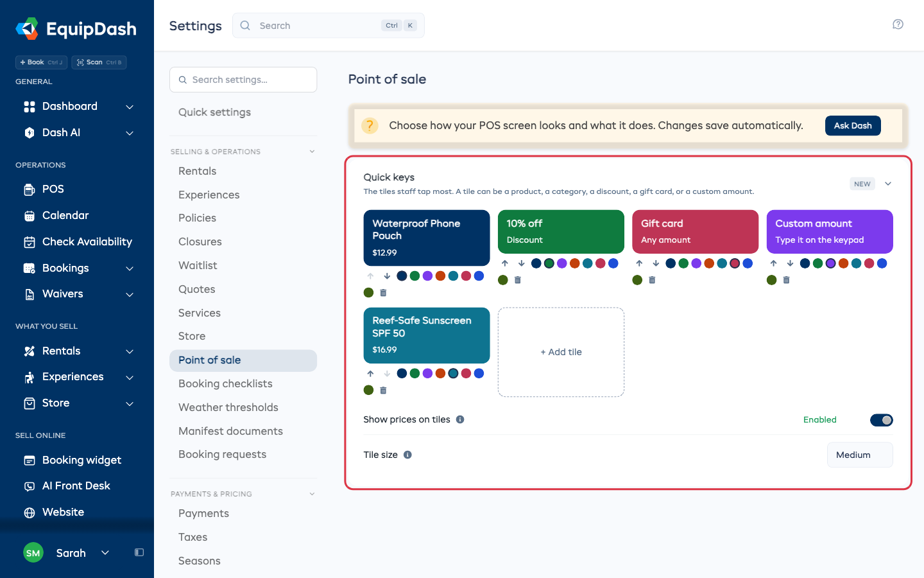This screenshot has height=578, width=924.
Task: Collapse the Quick keys section chevron
Action: (x=888, y=184)
